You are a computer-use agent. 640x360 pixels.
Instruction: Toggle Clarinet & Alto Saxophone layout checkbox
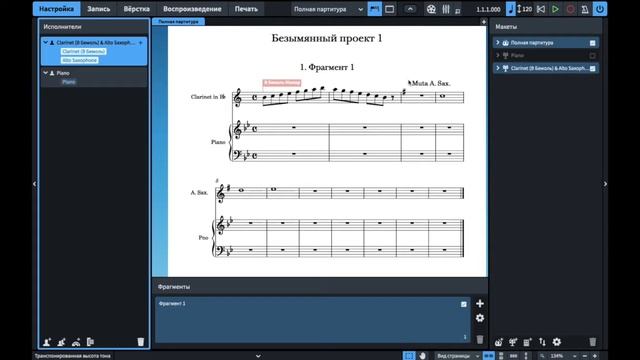[592, 68]
